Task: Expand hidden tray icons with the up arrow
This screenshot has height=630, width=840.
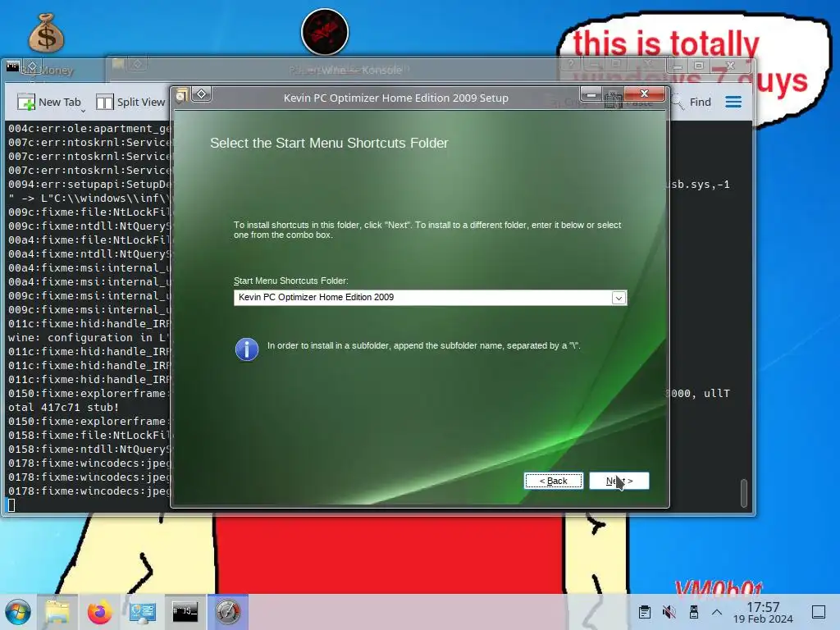Action: [717, 612]
